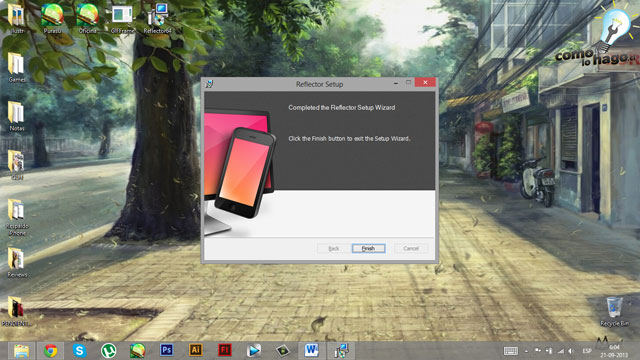The width and height of the screenshot is (640, 360).
Task: Click the device icon beside the network signal
Action: point(549,351)
